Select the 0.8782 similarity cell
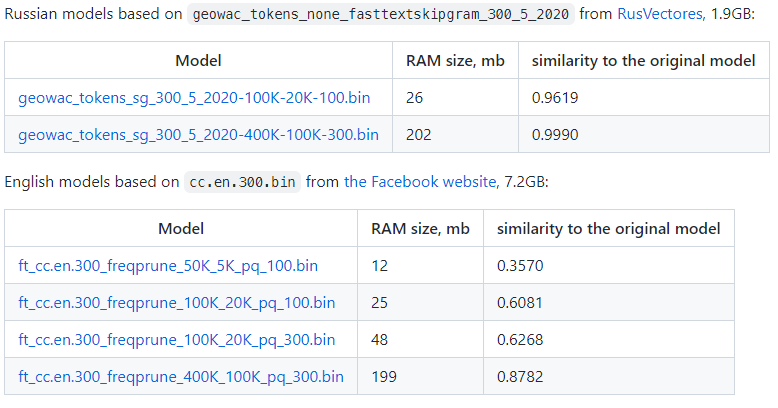This screenshot has width=778, height=408. [x=520, y=377]
